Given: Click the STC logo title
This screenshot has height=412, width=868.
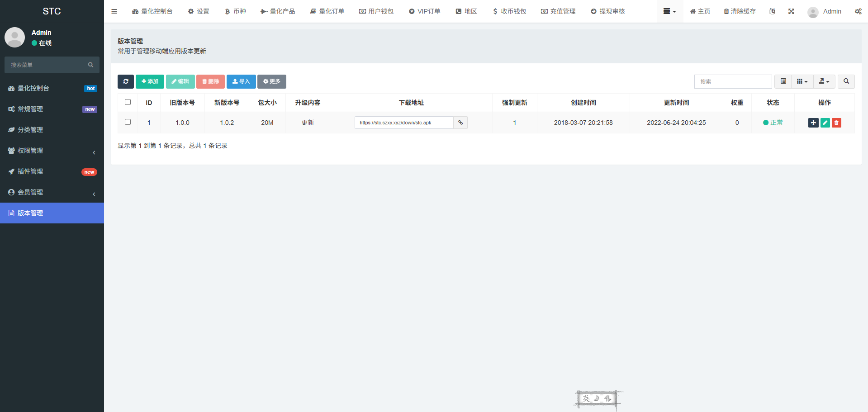Looking at the screenshot, I should tap(52, 11).
